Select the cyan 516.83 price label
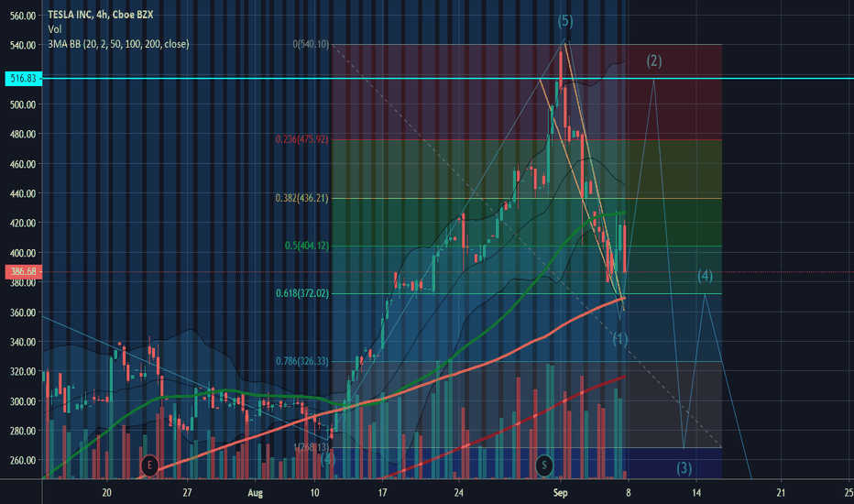 (23, 79)
